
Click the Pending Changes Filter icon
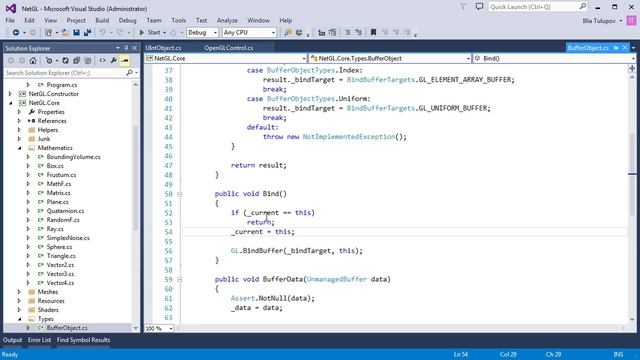pos(49,60)
